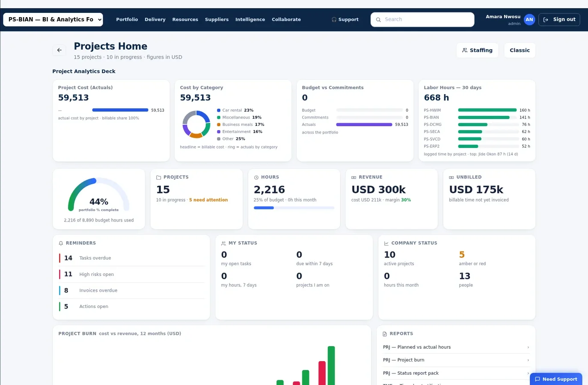Screen dimensions: 588x385
Task: Open the PS-BIAN project selector dropdown
Action: [53, 20]
